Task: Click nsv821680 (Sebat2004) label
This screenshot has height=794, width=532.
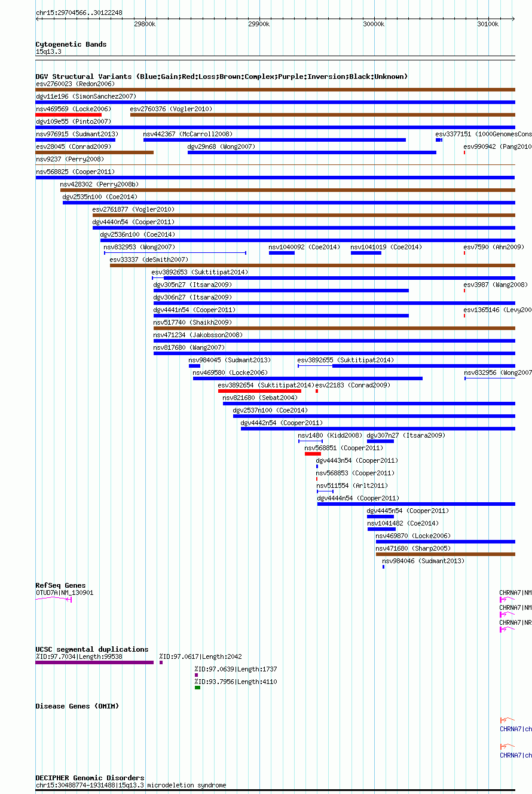Action: point(260,398)
